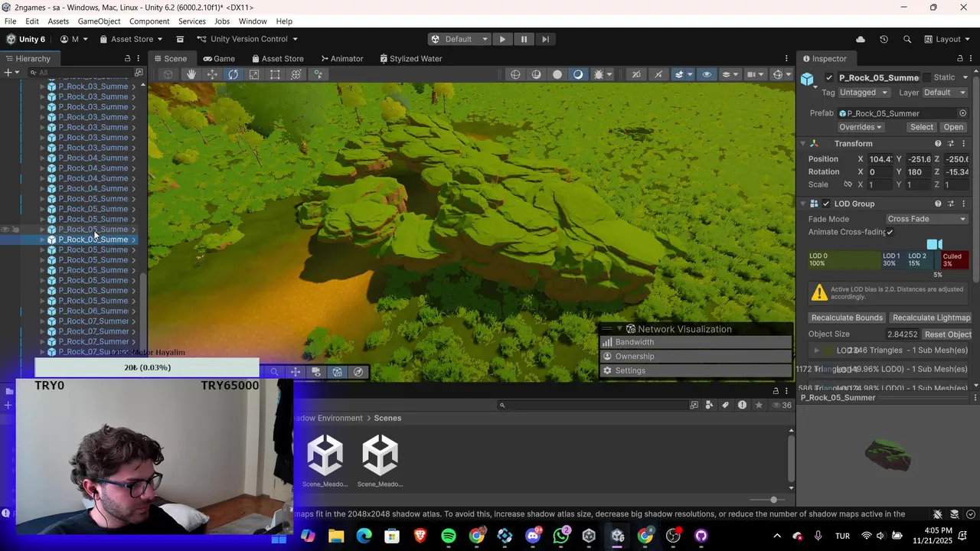Click Recalculate Lightmap button

[x=931, y=318]
